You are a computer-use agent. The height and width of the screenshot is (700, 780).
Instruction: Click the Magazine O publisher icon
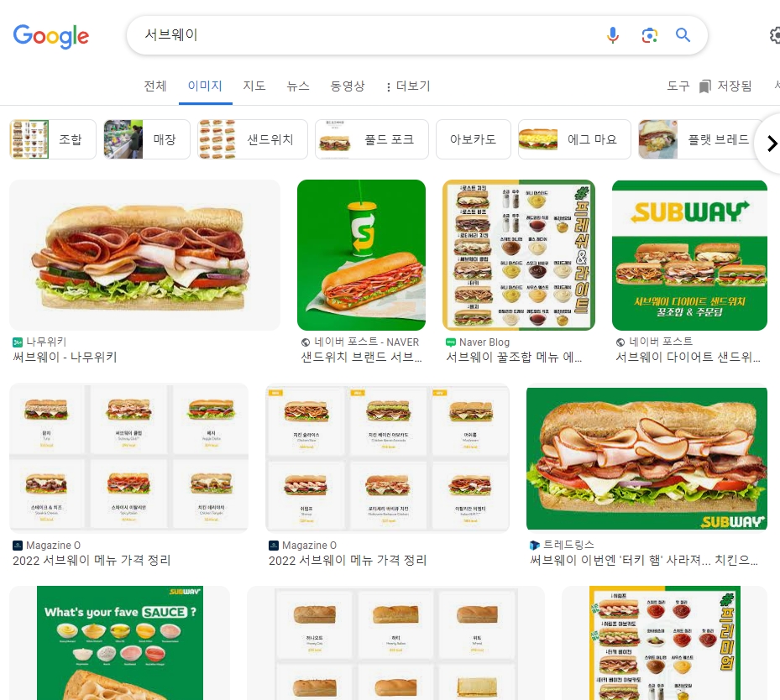(18, 545)
